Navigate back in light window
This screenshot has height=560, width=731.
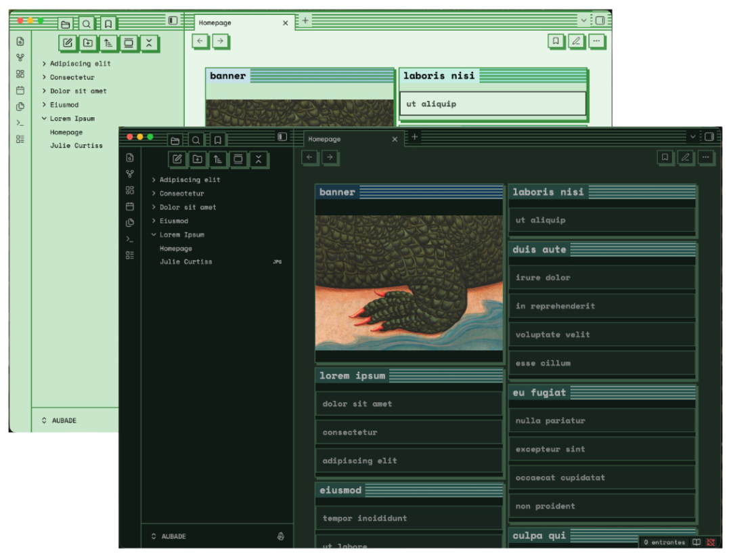(200, 41)
